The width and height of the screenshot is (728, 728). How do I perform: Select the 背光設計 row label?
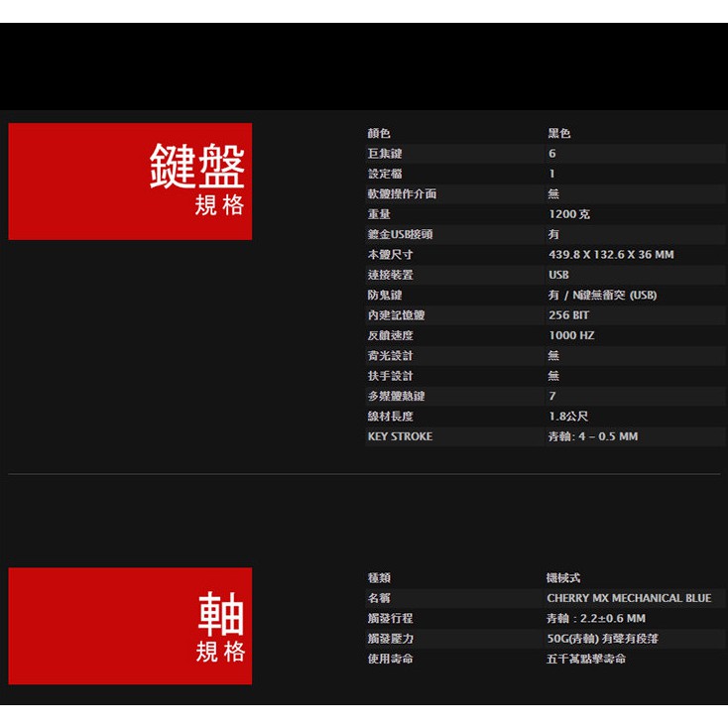[390, 356]
